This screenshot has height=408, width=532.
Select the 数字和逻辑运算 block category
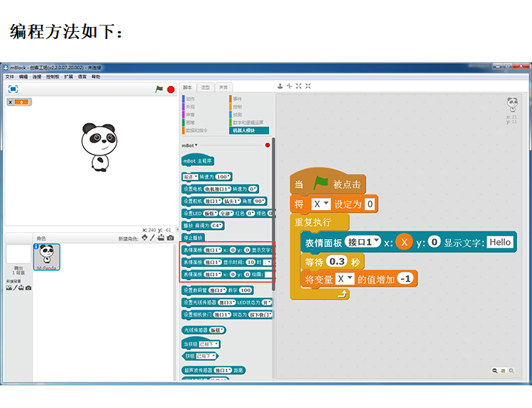click(x=248, y=122)
